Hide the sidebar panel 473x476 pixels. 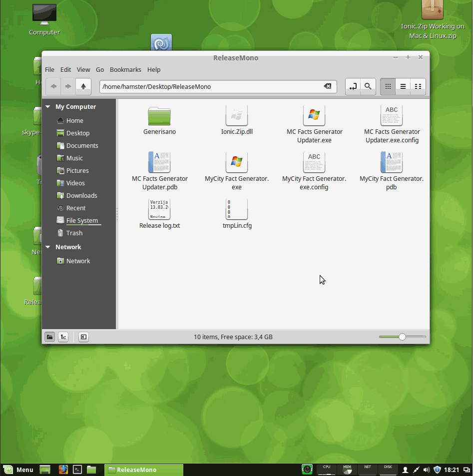tap(83, 337)
